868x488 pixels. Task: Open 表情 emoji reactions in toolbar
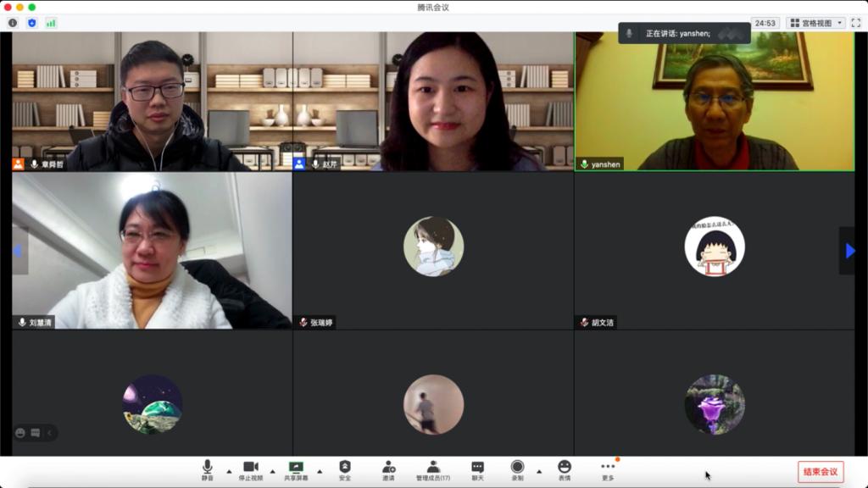pyautogui.click(x=565, y=470)
